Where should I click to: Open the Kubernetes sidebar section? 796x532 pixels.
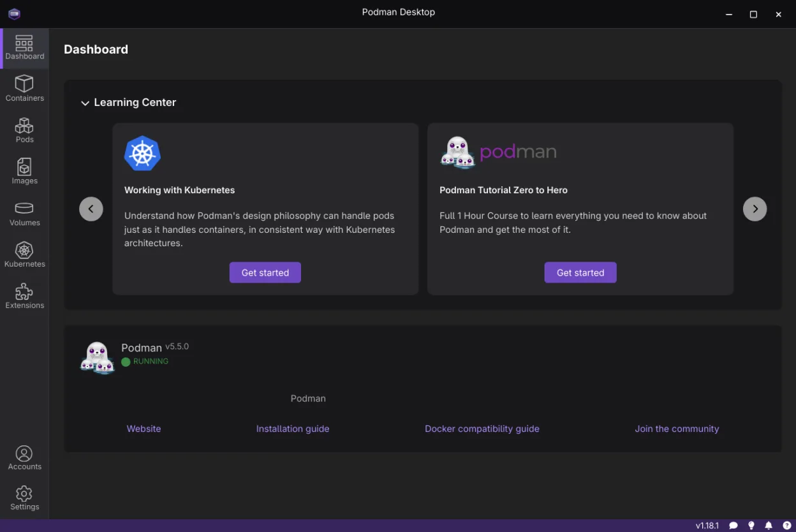click(x=25, y=255)
